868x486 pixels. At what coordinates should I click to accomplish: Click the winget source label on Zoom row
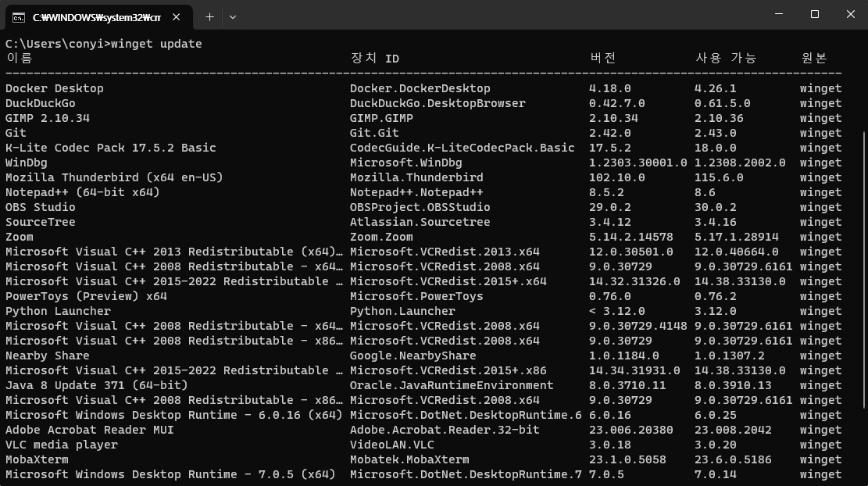821,237
